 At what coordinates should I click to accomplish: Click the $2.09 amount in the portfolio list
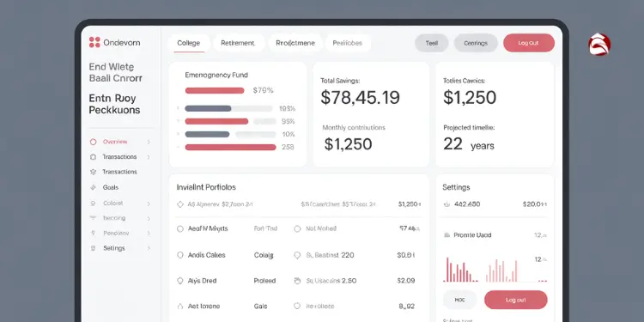point(406,281)
